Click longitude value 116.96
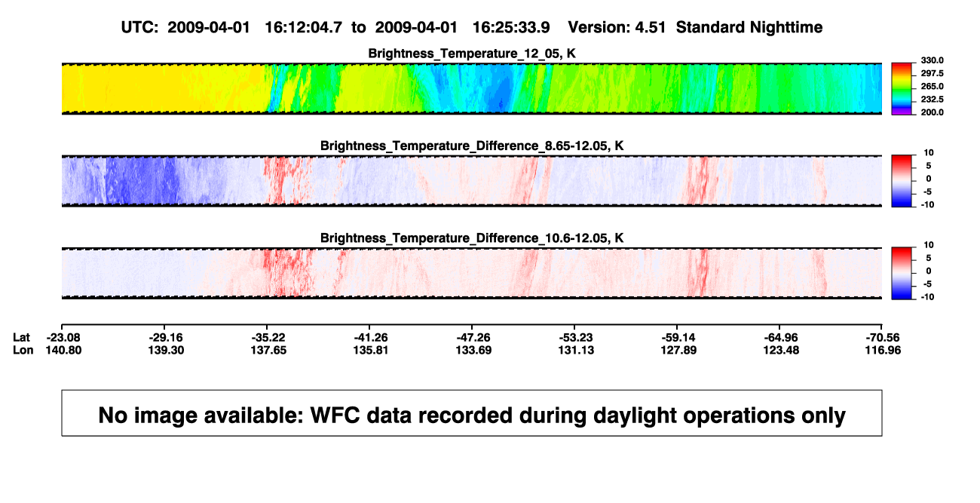 click(884, 350)
